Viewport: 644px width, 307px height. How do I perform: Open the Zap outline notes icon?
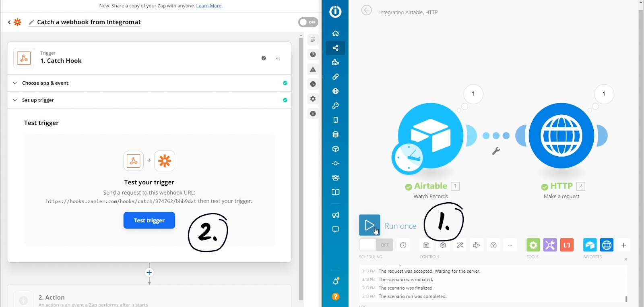(x=313, y=39)
